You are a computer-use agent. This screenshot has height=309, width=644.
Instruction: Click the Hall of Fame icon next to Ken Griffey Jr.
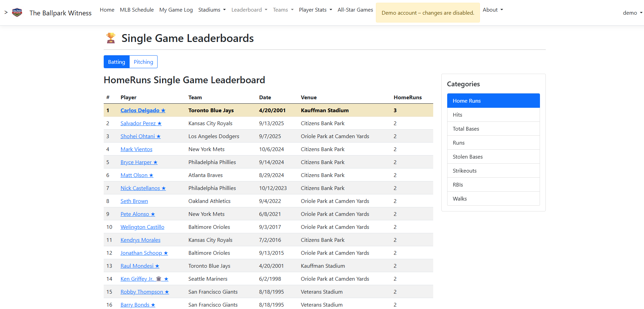pyautogui.click(x=159, y=279)
